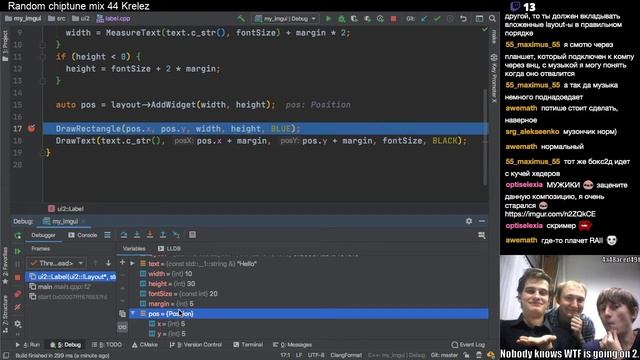Select the fontSize variable row
This screenshot has width=640, height=360.
(x=308, y=294)
